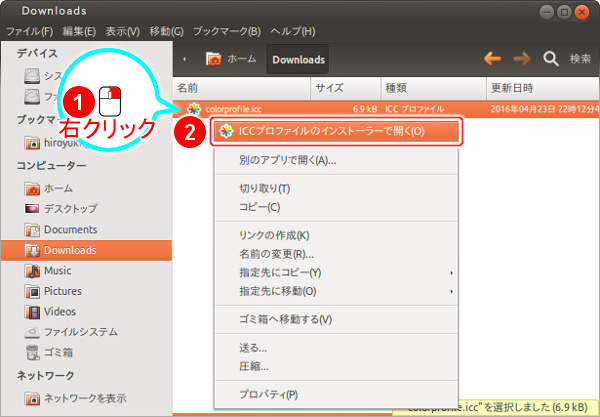Open the 移動(G) menu
Image resolution: width=600 pixels, height=417 pixels.
166,31
